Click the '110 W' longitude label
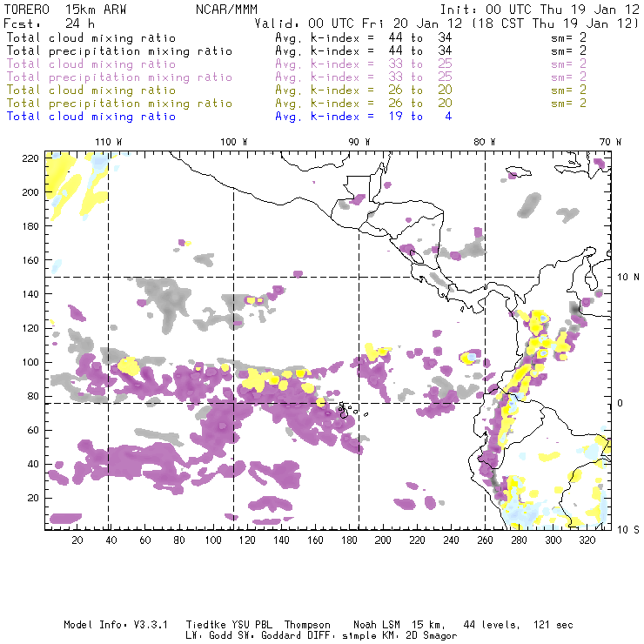Screen dimensions: 644x644 [x=109, y=142]
